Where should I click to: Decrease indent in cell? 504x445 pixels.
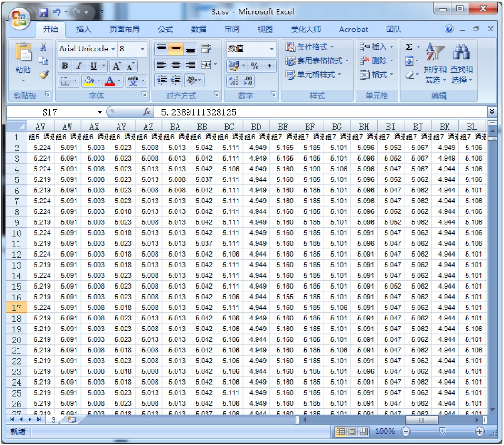coord(162,81)
